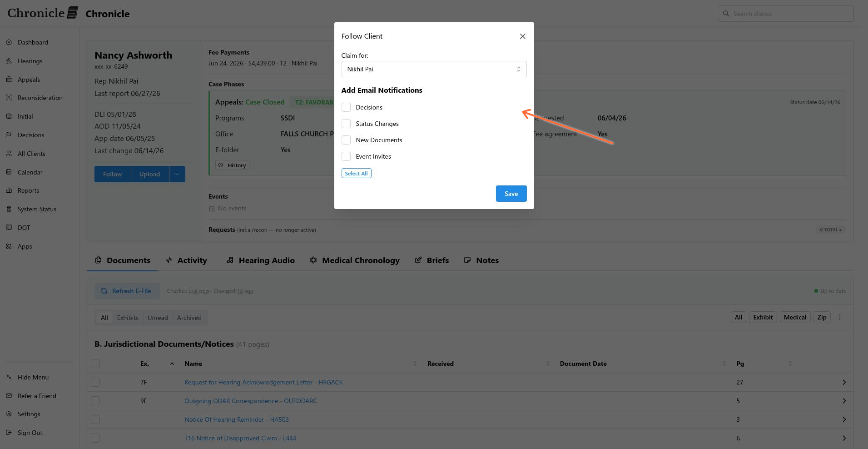Viewport: 868px width, 449px height.
Task: Click the DOT book icon
Action: click(x=9, y=228)
